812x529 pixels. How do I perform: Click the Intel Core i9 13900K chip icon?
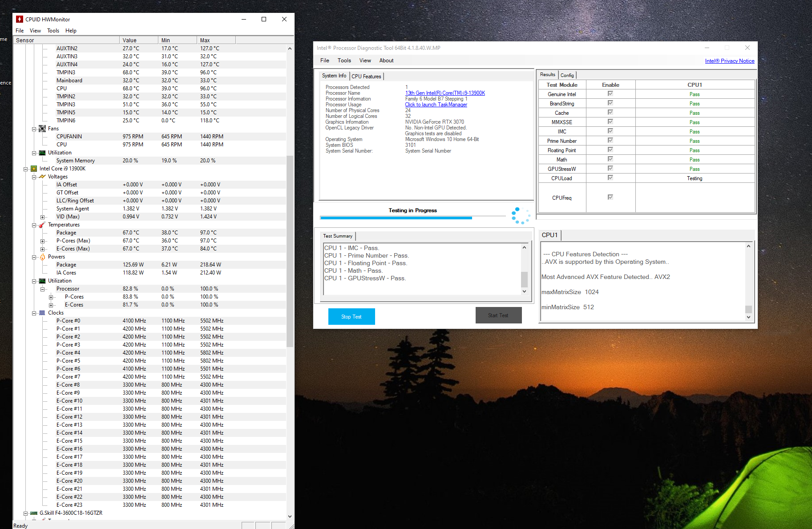(x=34, y=169)
